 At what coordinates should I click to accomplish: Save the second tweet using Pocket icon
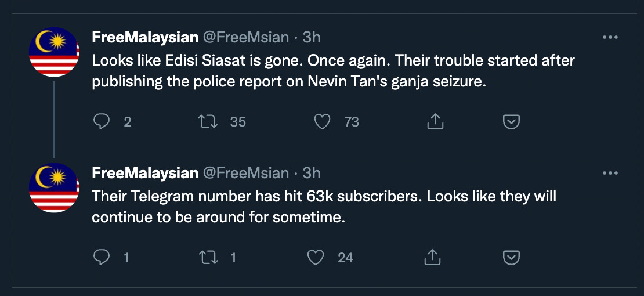pos(511,257)
